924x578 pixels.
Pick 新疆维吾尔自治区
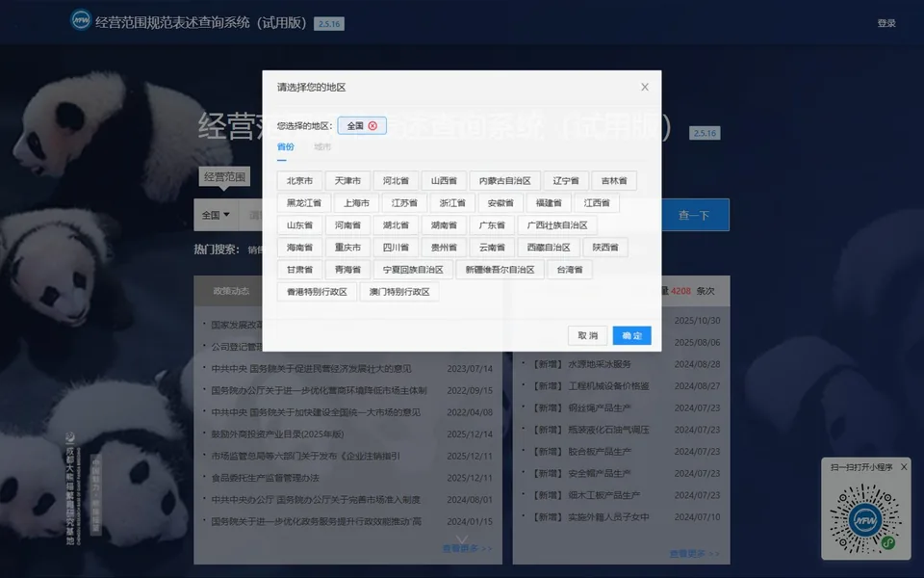coord(500,270)
